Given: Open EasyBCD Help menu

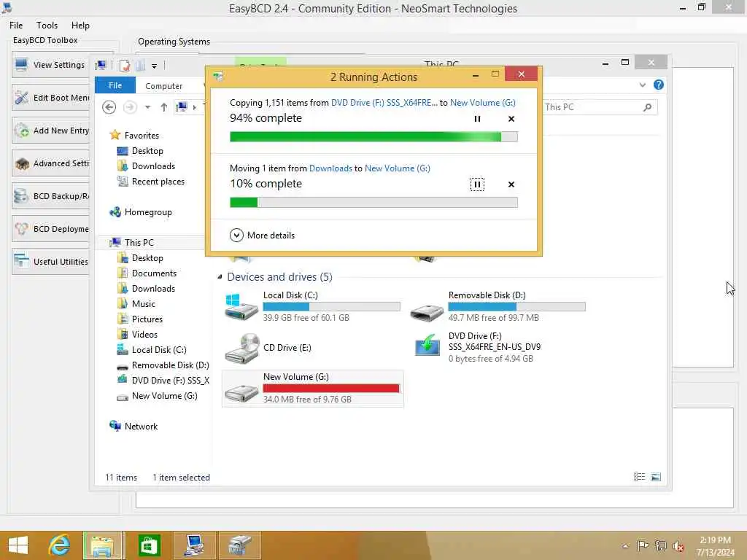Looking at the screenshot, I should coord(80,26).
